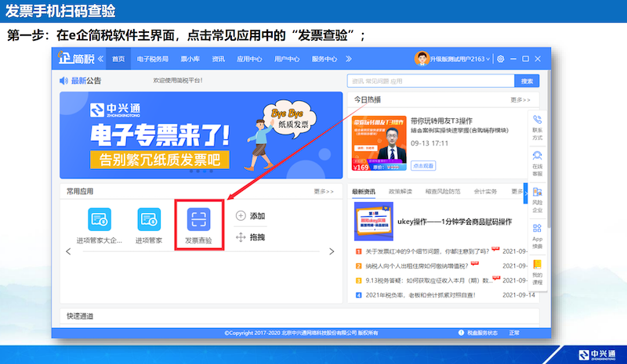Image resolution: width=627 pixels, height=364 pixels.
Task: Open 我的课程 sidebar icon
Action: [x=537, y=265]
